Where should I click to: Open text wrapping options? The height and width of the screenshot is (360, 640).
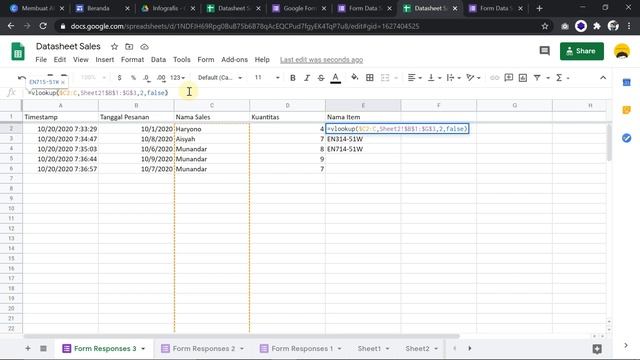tap(453, 78)
